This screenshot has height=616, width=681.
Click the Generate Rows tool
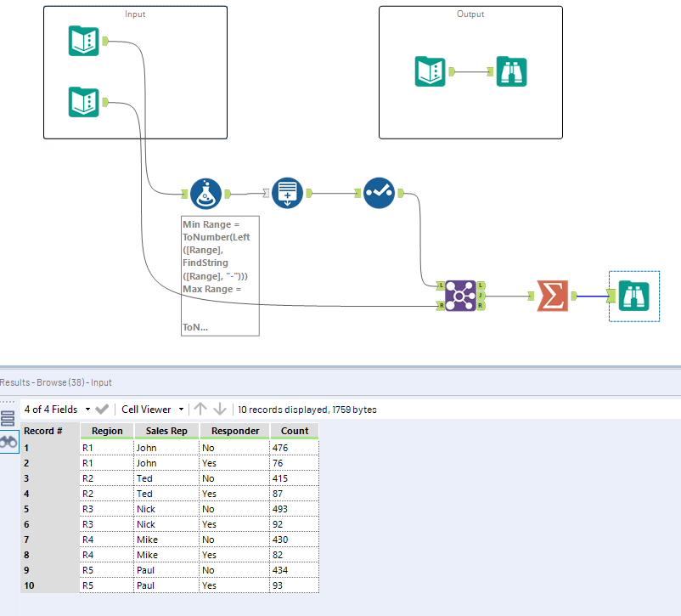click(x=287, y=194)
